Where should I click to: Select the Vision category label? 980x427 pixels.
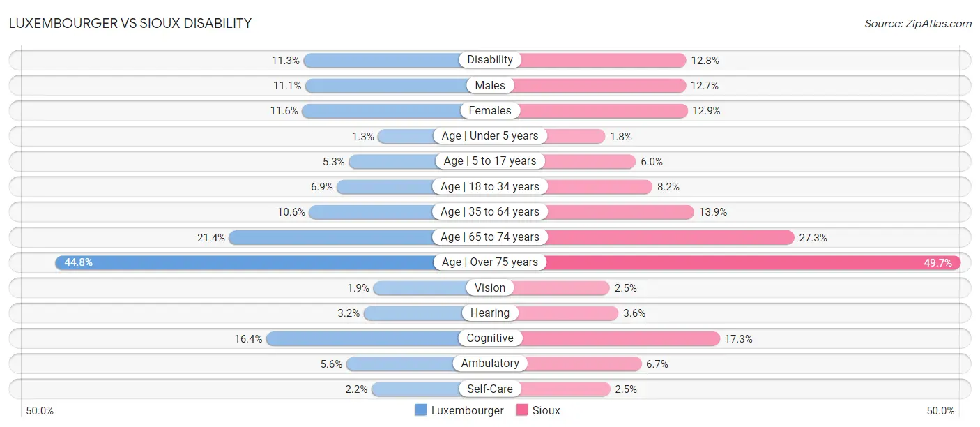(490, 288)
